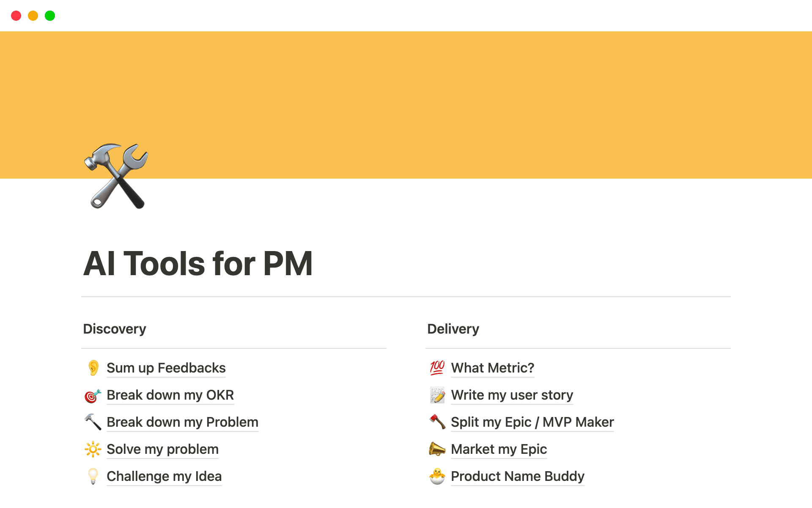Open the What Metric? page
812x508 pixels.
point(492,368)
